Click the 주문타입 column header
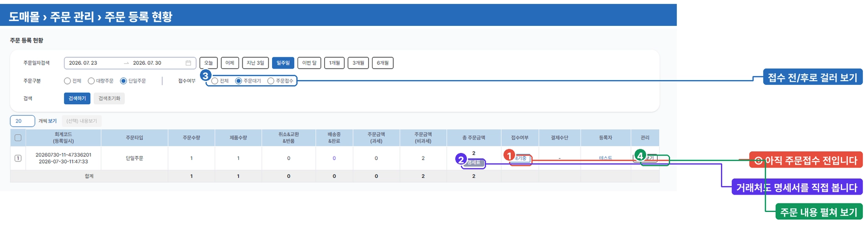Screen dimensions: 868x251 pyautogui.click(x=134, y=138)
